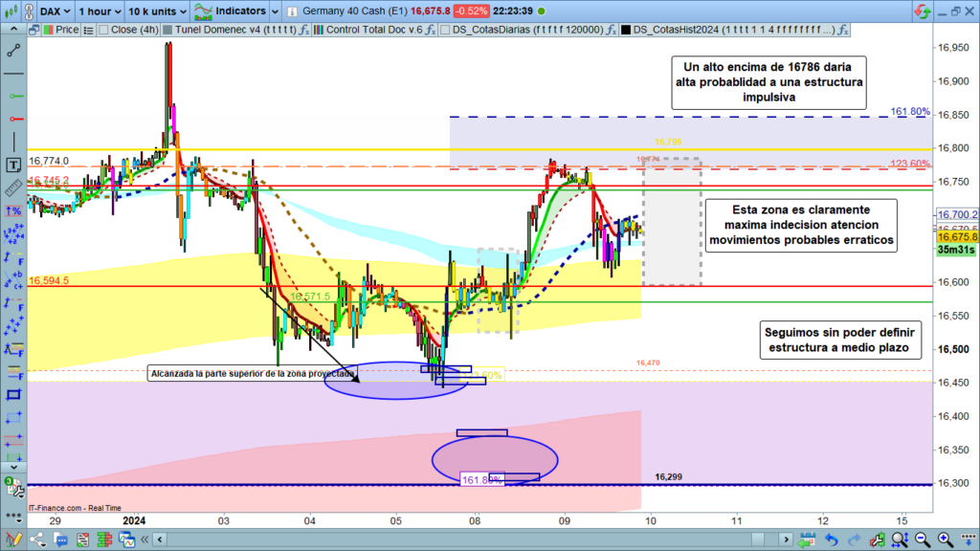Image resolution: width=980 pixels, height=551 pixels.
Task: Click the instrument info icon before Germany 40
Action: (x=291, y=11)
